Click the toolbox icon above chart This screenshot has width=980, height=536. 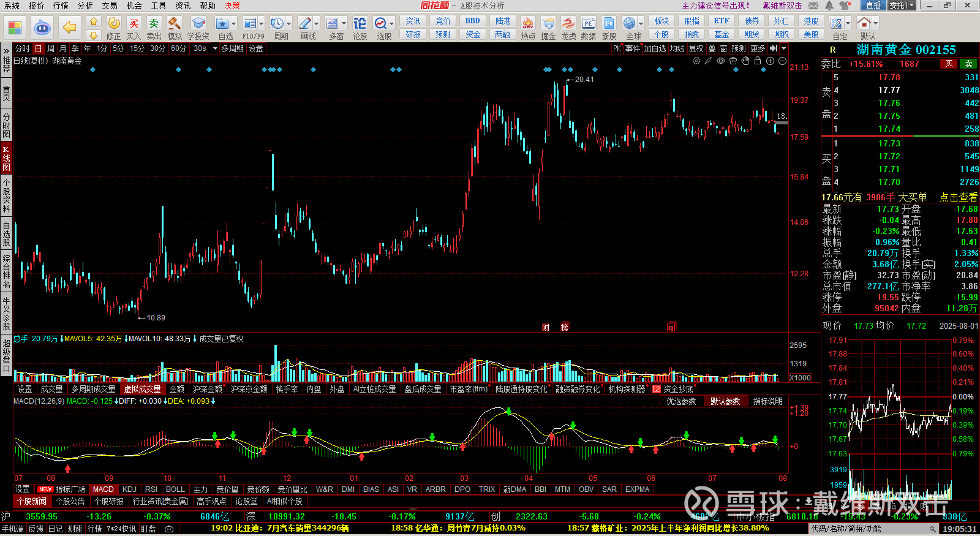[733, 61]
